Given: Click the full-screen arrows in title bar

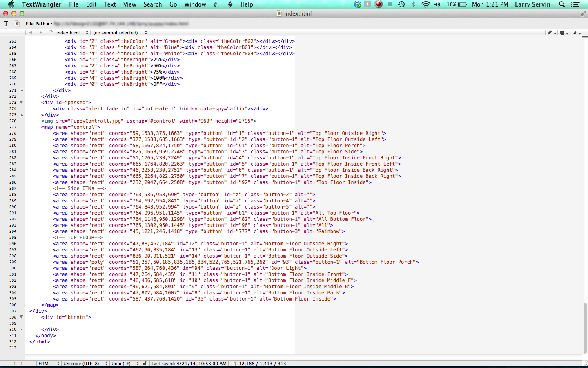Looking at the screenshot, I should point(583,13).
